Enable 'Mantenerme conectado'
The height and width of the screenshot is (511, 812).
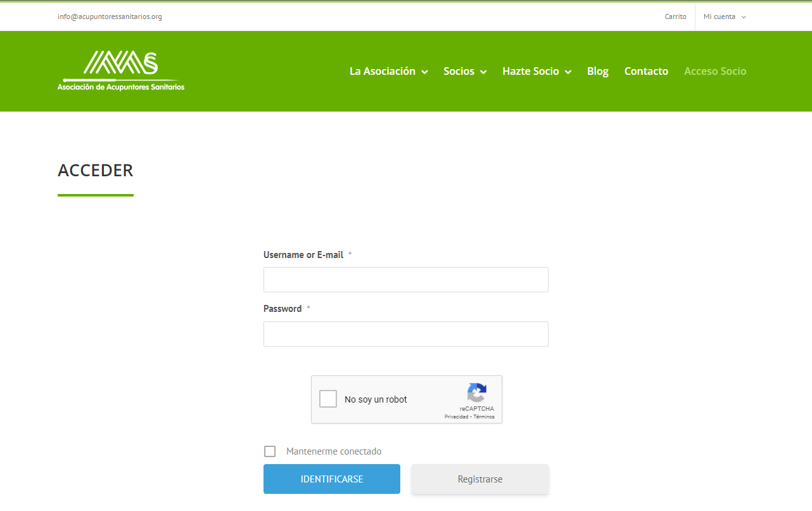(x=270, y=451)
